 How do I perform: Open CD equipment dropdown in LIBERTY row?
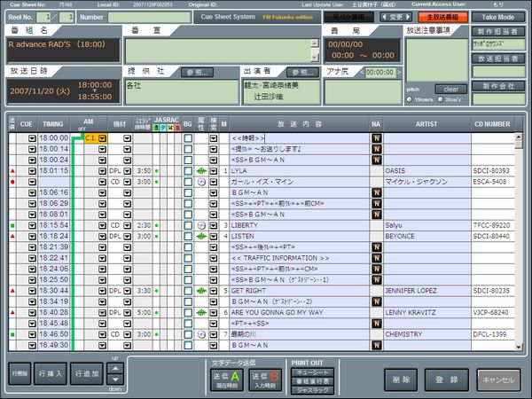click(127, 225)
